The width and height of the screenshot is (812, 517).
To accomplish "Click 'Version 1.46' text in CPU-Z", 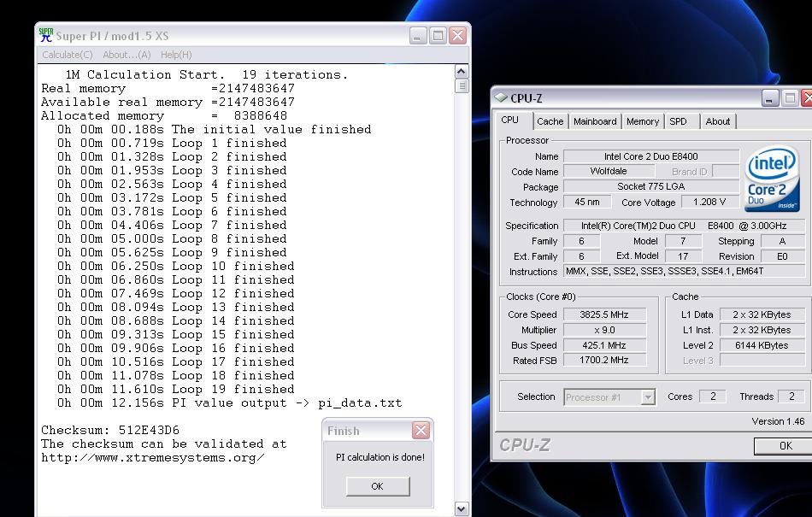I will point(778,421).
